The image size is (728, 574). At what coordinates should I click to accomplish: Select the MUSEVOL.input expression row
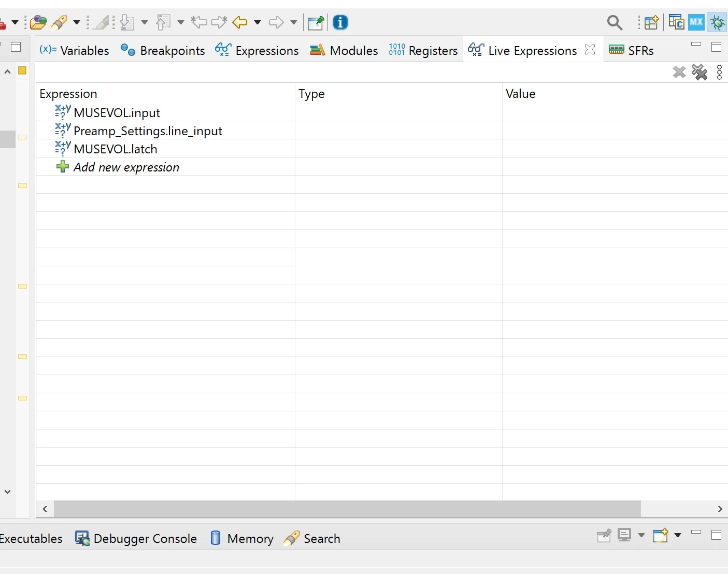[382, 112]
